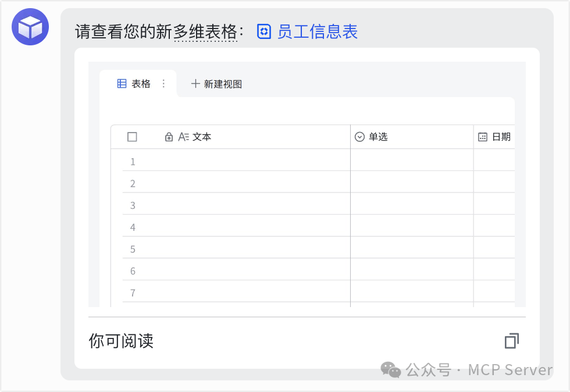Toggle the select-all checkbox in header row
The width and height of the screenshot is (570, 392).
pos(132,137)
